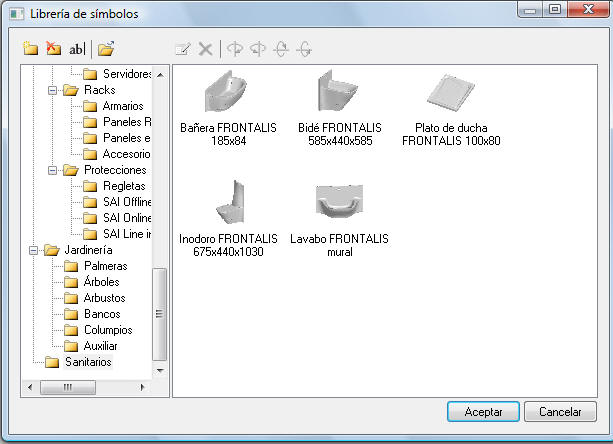Minimize the Librería de símbolos window
613x444 pixels.
point(530,9)
